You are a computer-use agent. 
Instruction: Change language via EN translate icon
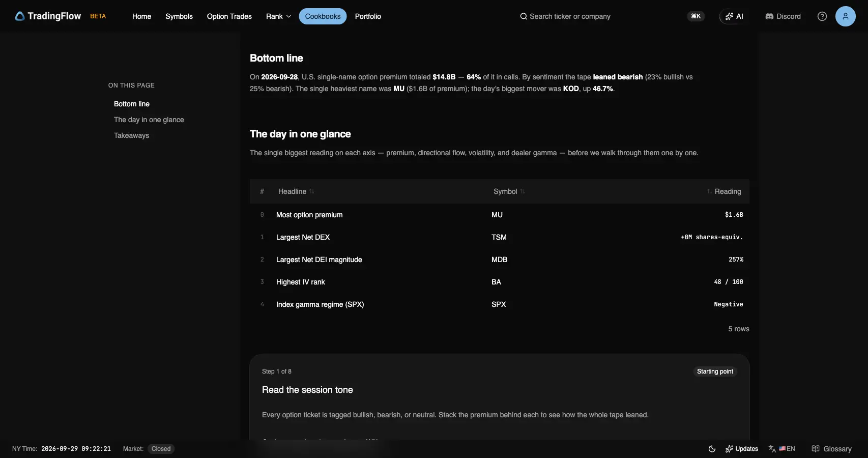(x=772, y=449)
